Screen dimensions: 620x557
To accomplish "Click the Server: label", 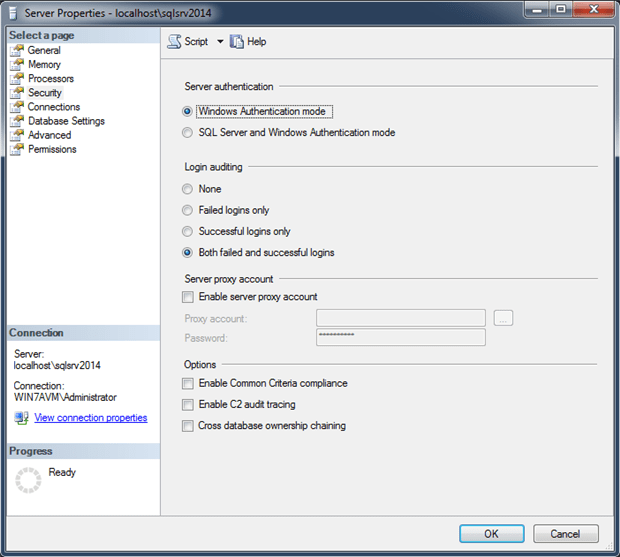I will coord(29,354).
